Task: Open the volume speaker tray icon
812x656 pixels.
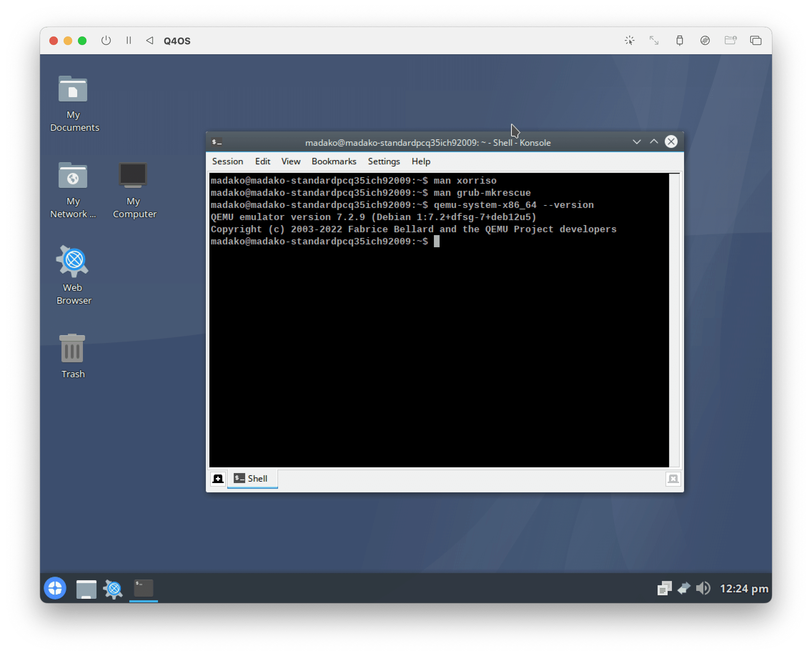Action: (x=703, y=588)
